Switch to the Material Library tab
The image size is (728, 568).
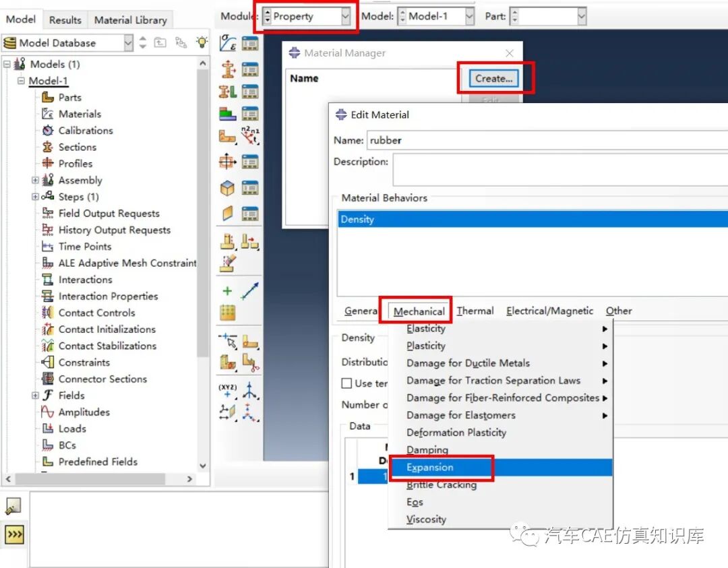pos(131,20)
